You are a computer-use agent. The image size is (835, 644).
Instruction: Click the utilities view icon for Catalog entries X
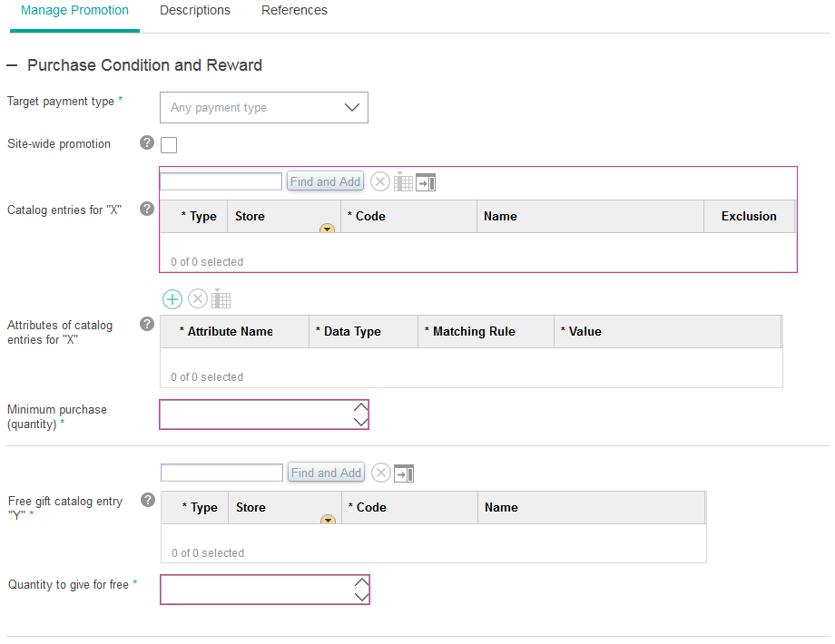426,182
